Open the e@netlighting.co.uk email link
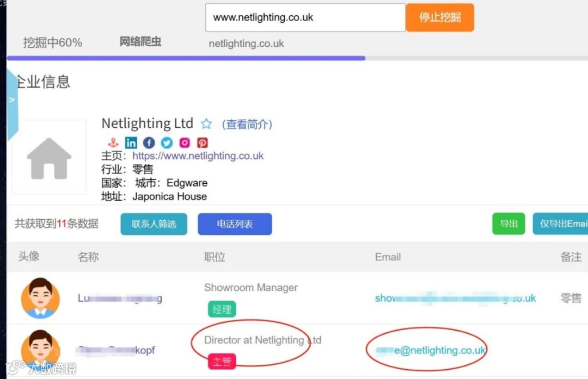The width and height of the screenshot is (588, 379). [431, 350]
